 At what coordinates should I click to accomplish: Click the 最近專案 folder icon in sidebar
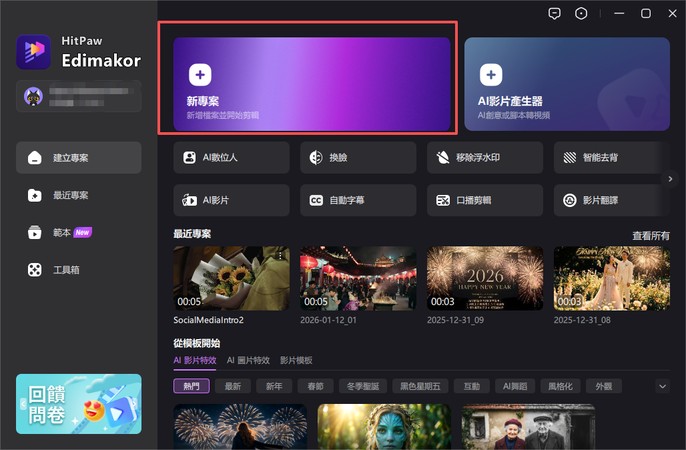click(x=35, y=195)
